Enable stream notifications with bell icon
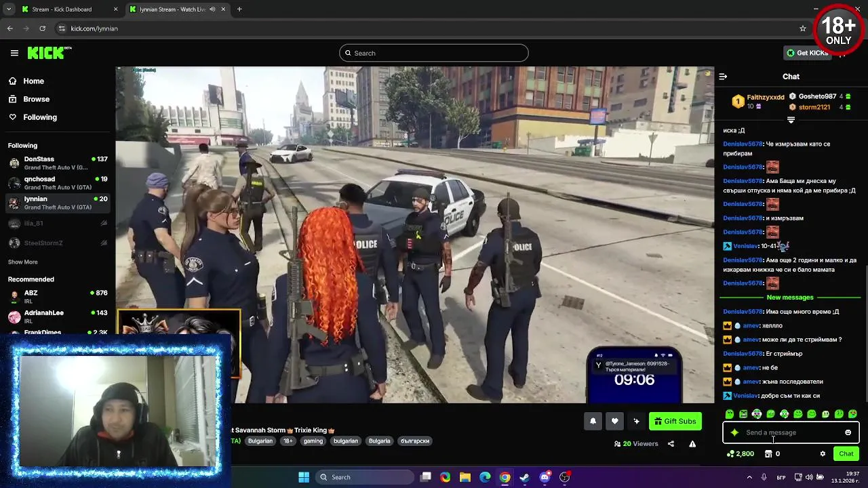This screenshot has width=868, height=488. coord(593,421)
